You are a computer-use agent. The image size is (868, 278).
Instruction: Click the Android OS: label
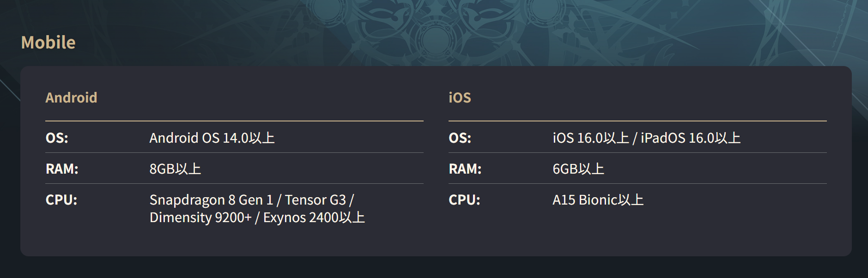click(x=57, y=138)
